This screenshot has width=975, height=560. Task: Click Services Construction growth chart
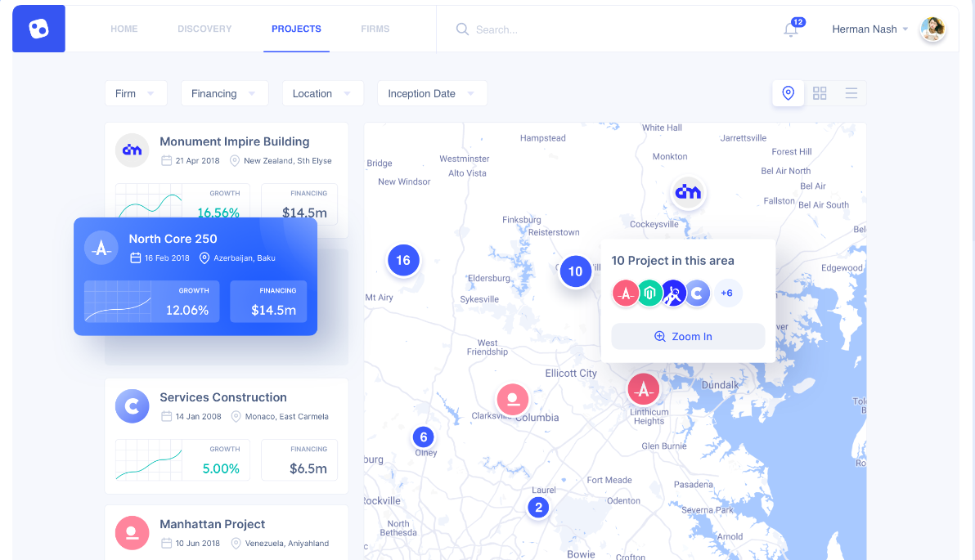pos(149,460)
